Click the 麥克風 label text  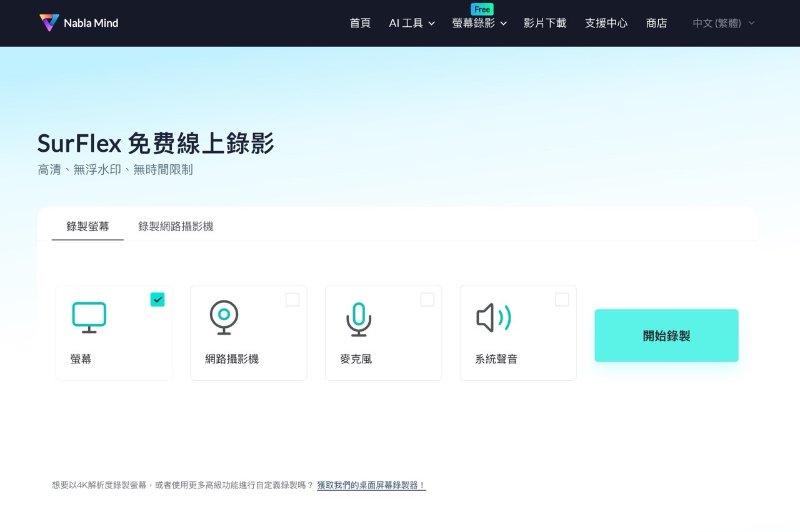point(356,359)
